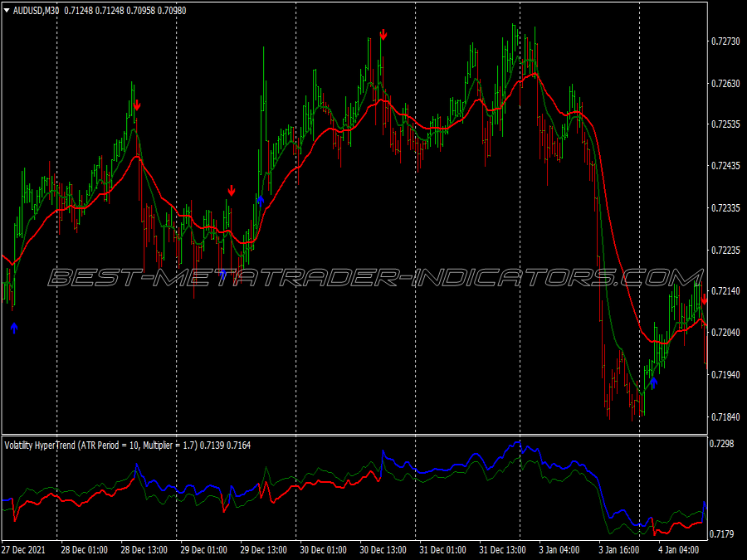Click the 0.7179 indicator scale value
Image resolution: width=747 pixels, height=560 pixels.
pos(722,534)
